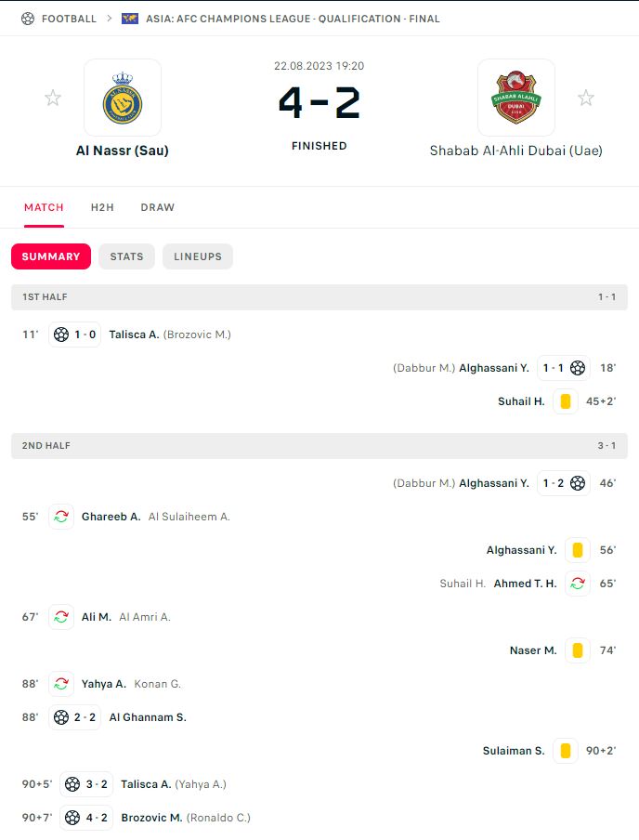This screenshot has width=639, height=840.
Task: Click the football icon in breadcrumb
Action: coord(27,19)
